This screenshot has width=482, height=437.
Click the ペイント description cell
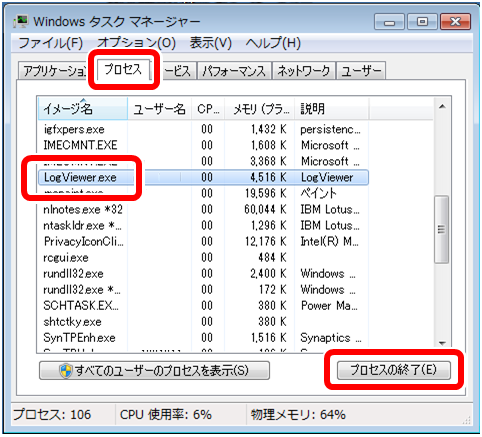click(319, 193)
